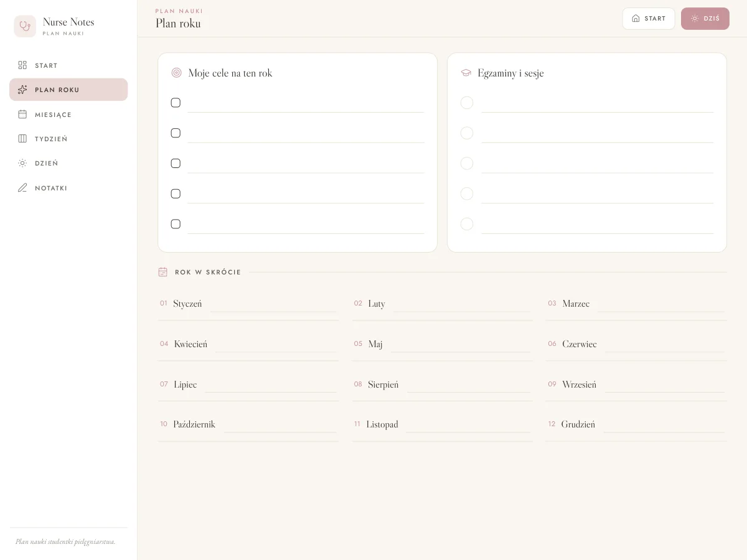Click the Miesiące calendar icon
The height and width of the screenshot is (560, 747).
tap(22, 114)
